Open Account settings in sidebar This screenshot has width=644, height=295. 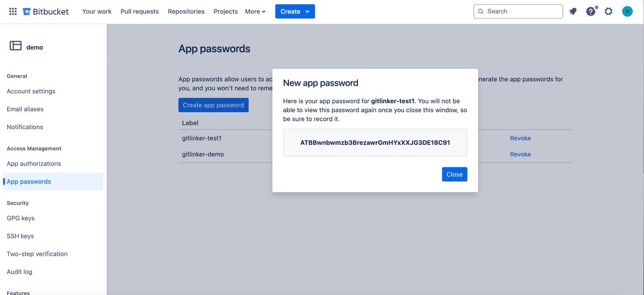pyautogui.click(x=31, y=91)
